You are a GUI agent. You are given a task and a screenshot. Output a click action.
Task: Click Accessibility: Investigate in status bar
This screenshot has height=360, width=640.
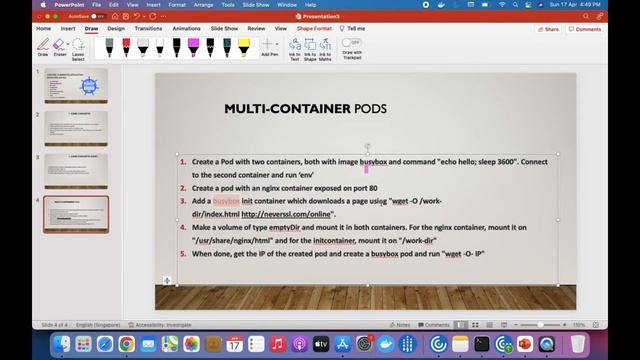pyautogui.click(x=160, y=325)
